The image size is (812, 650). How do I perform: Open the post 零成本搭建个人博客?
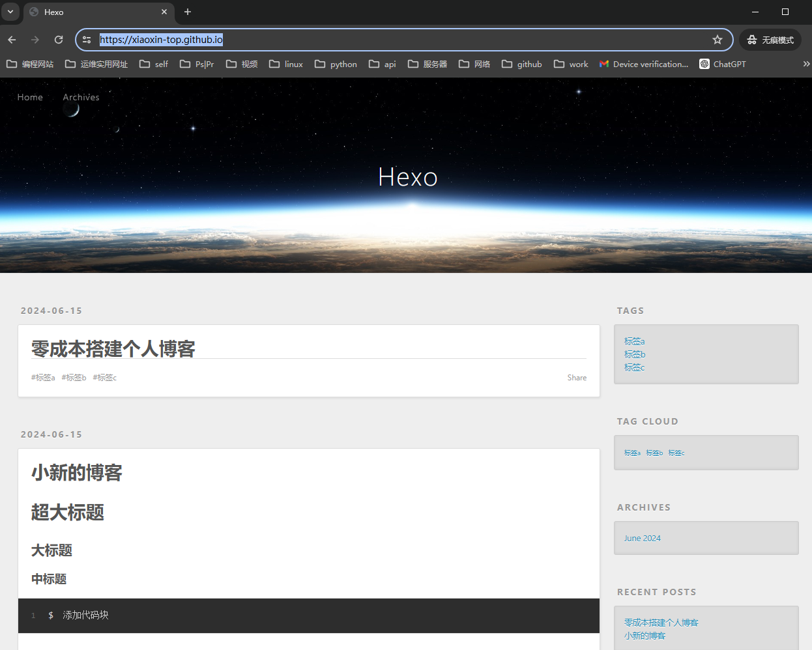coord(113,349)
